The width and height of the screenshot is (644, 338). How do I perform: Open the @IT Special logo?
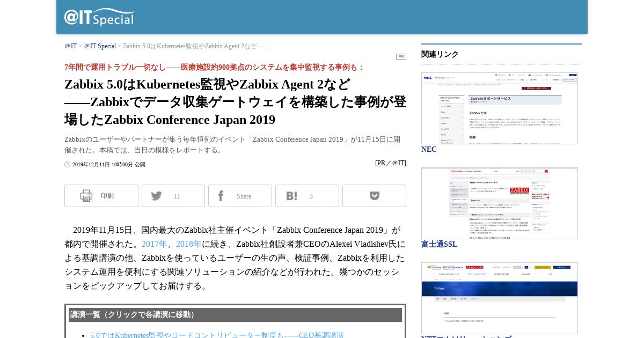point(99,17)
